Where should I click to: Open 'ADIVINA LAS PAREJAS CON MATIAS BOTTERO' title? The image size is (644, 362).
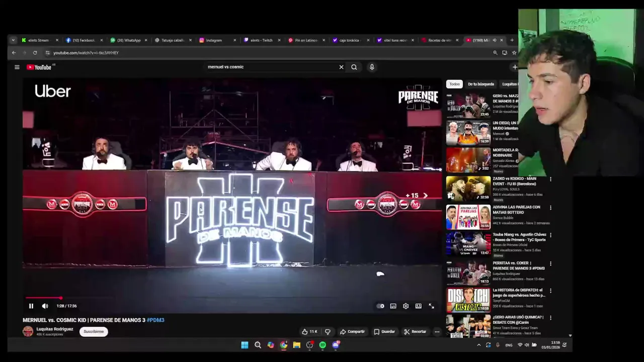(516, 210)
